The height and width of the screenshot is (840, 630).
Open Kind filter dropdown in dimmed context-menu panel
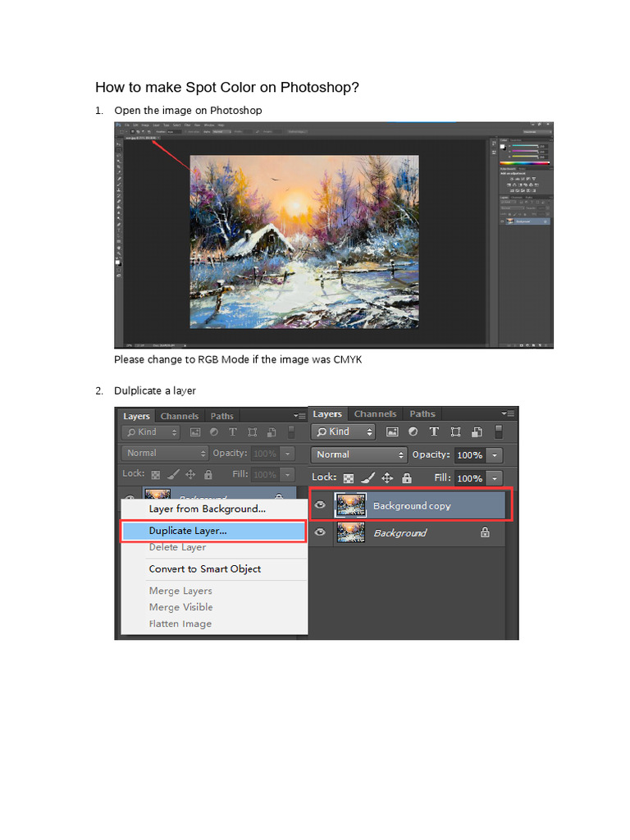coord(151,432)
